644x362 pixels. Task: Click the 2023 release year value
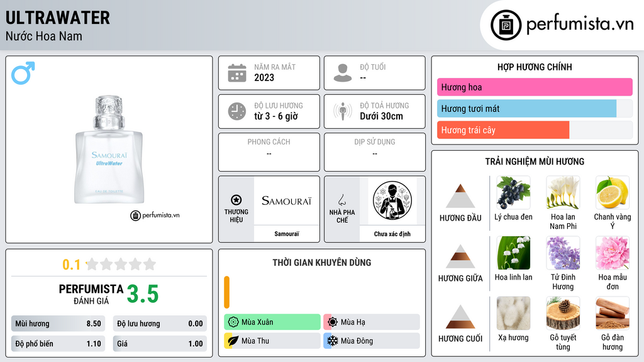264,77
